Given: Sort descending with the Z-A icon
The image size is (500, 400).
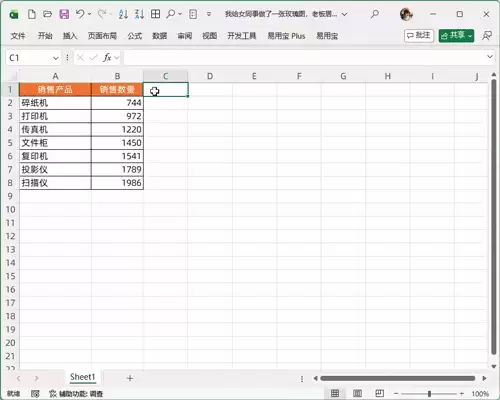Looking at the screenshot, I should pos(139,14).
